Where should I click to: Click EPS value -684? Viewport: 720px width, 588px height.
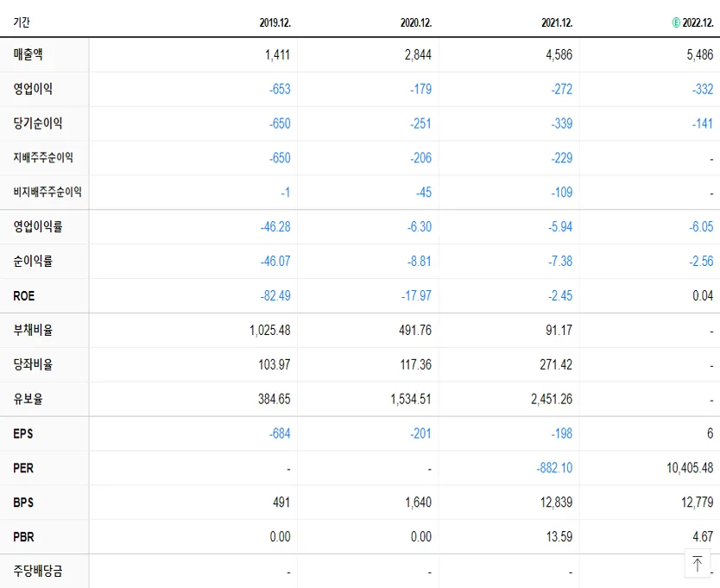tap(280, 433)
